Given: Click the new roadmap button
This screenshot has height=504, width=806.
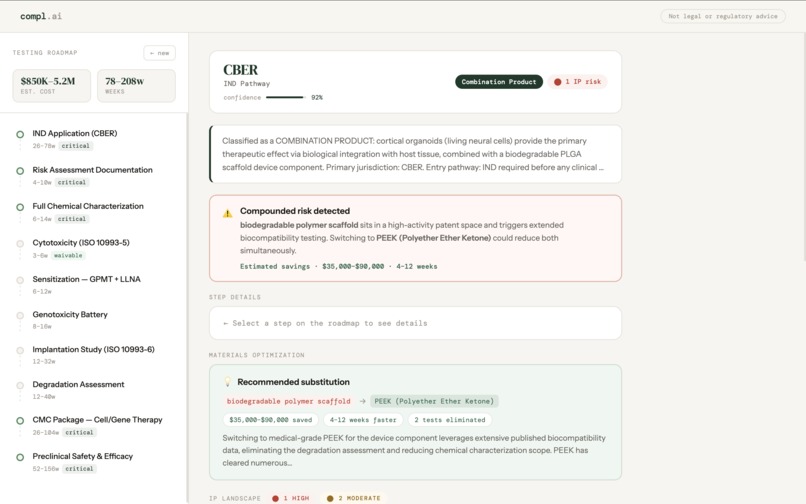Looking at the screenshot, I should (159, 53).
